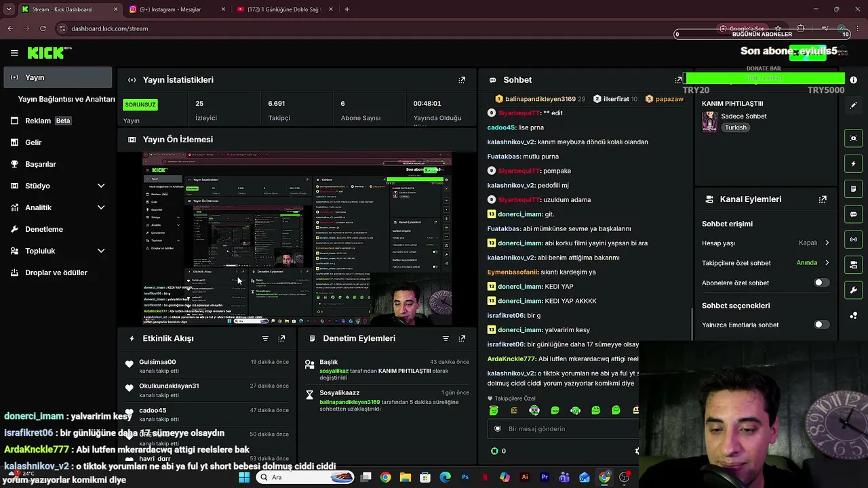Click the pencil edit icon in right toolbar

click(853, 106)
